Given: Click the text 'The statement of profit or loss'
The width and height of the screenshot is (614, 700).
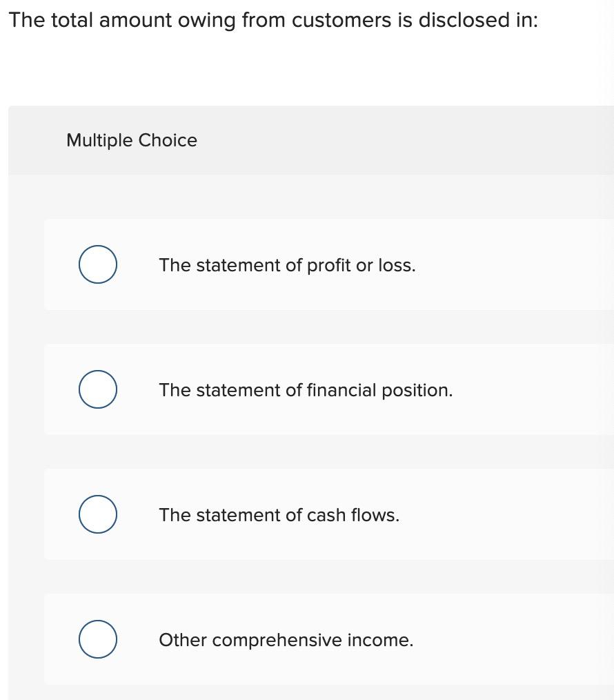Looking at the screenshot, I should pos(287,264).
